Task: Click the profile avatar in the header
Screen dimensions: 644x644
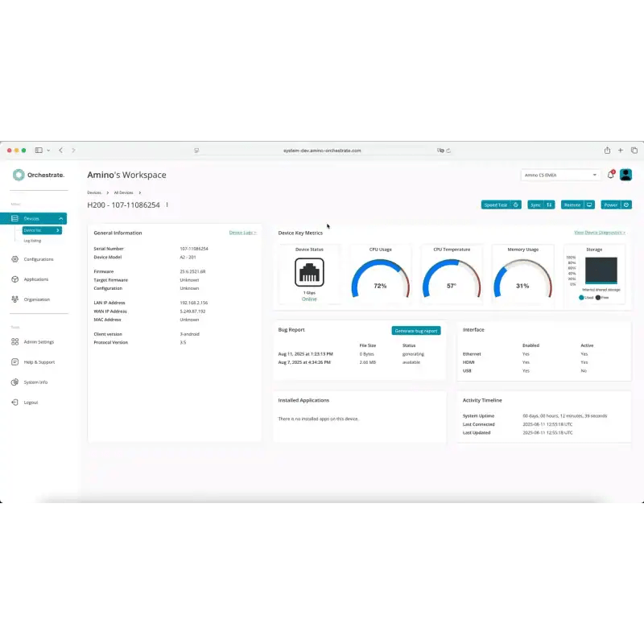Action: [626, 175]
